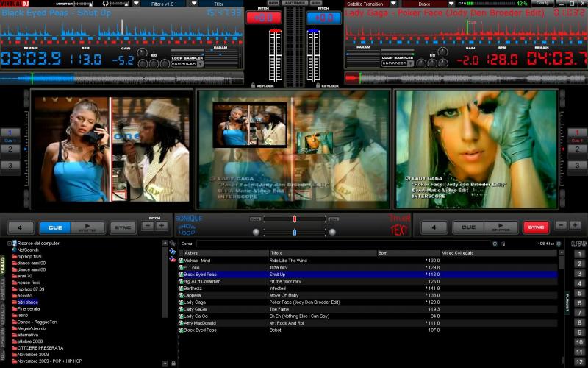Click the topmost icon left of the Cerca label

[172, 244]
